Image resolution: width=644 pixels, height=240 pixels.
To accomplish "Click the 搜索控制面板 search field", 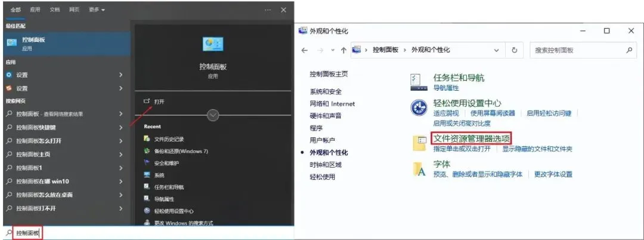I will (x=583, y=50).
